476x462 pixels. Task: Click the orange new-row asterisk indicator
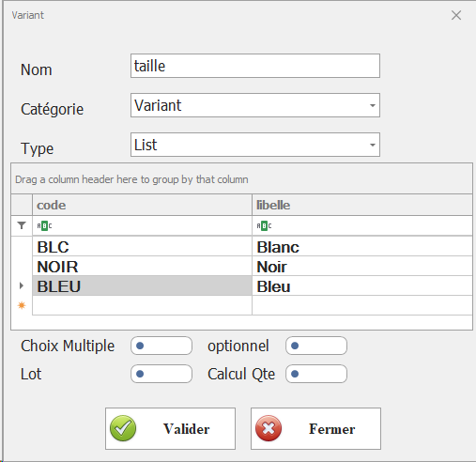coord(22,305)
